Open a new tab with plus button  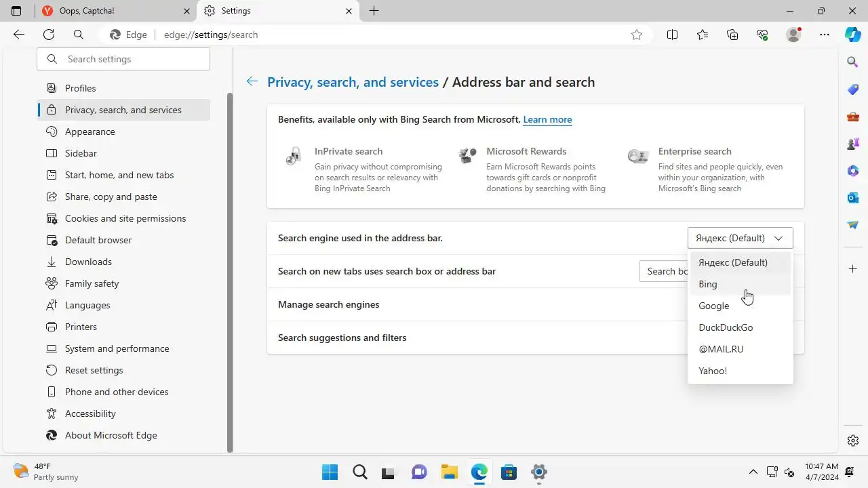pyautogui.click(x=374, y=11)
